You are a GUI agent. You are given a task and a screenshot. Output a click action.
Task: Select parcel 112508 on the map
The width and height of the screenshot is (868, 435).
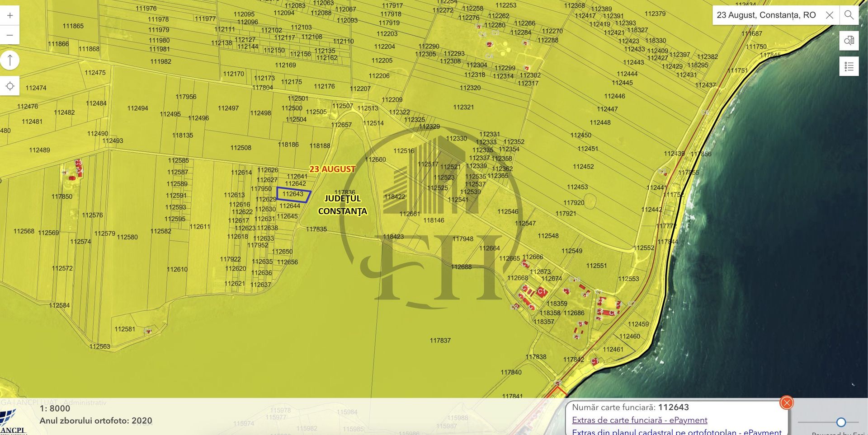click(241, 148)
